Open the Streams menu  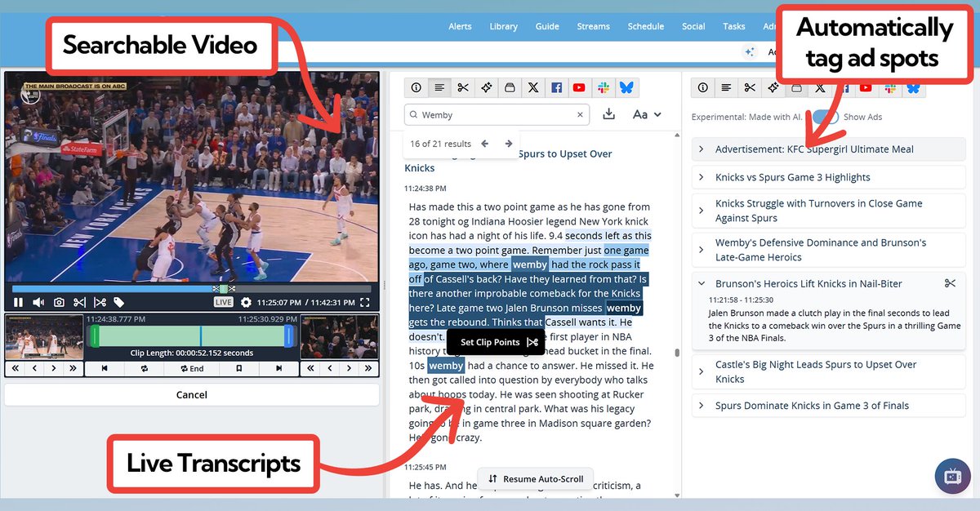(594, 26)
